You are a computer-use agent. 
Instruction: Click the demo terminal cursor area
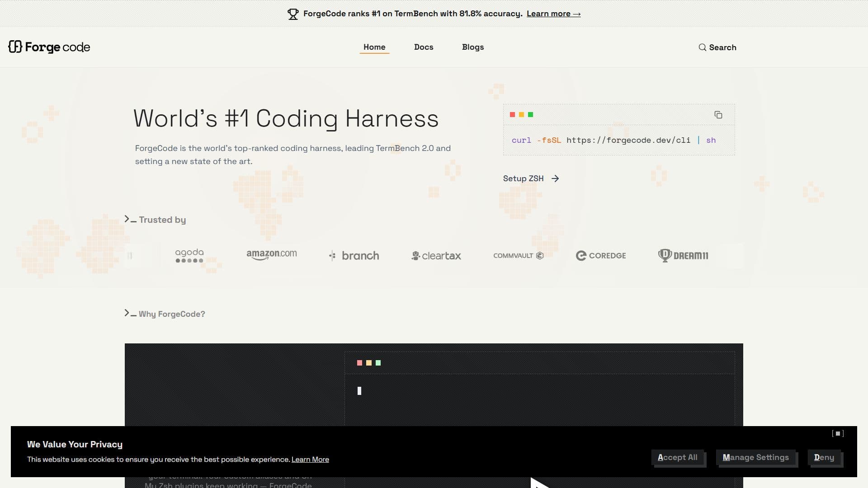pos(359,391)
